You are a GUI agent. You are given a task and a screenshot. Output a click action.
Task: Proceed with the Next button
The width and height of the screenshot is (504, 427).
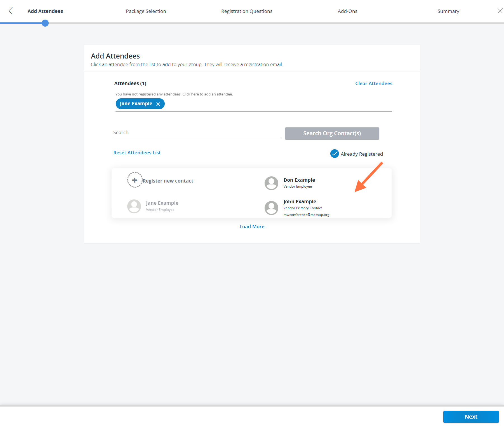[471, 417]
